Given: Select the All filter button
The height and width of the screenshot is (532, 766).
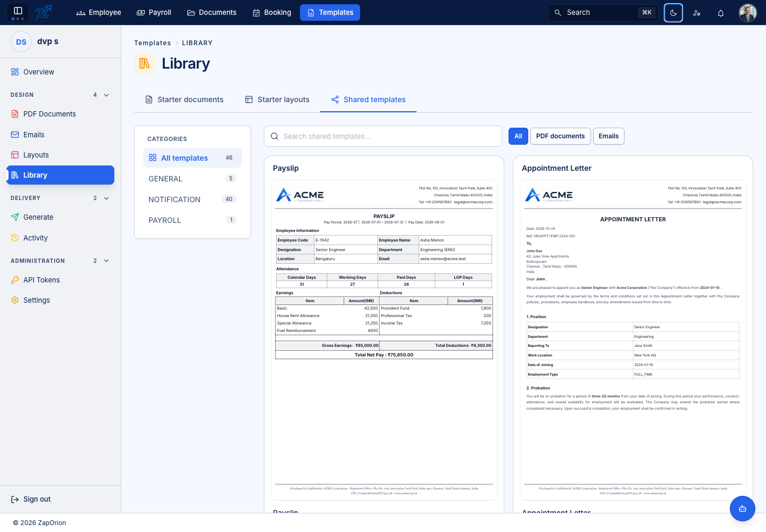Looking at the screenshot, I should (x=518, y=136).
